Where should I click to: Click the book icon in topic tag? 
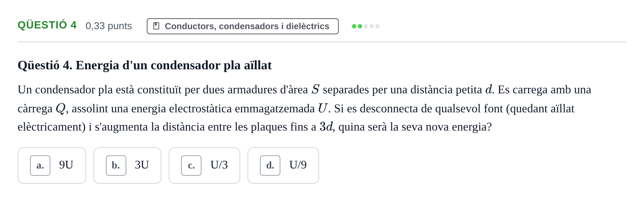click(x=156, y=26)
